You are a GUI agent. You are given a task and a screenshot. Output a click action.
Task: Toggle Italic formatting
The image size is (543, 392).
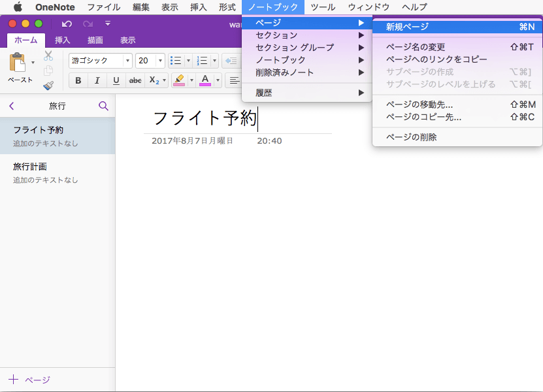click(x=97, y=80)
